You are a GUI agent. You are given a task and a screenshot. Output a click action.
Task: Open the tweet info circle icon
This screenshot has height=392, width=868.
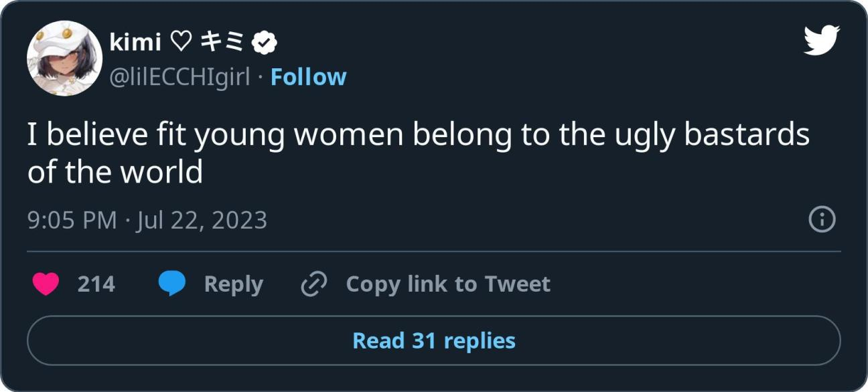pos(822,219)
